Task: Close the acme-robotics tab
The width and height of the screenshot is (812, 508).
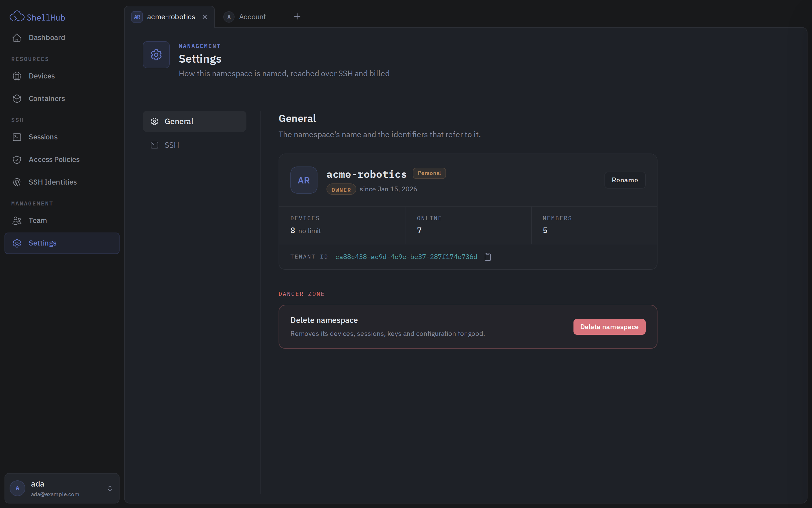Action: (x=205, y=17)
